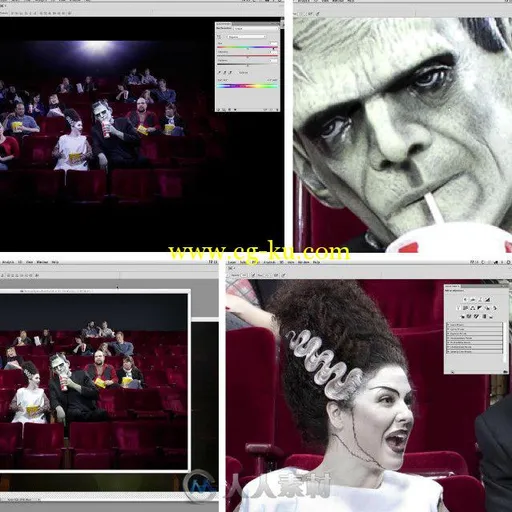
Task: Add a Selective Color adjustment from the icon grid
Action: click(x=491, y=316)
